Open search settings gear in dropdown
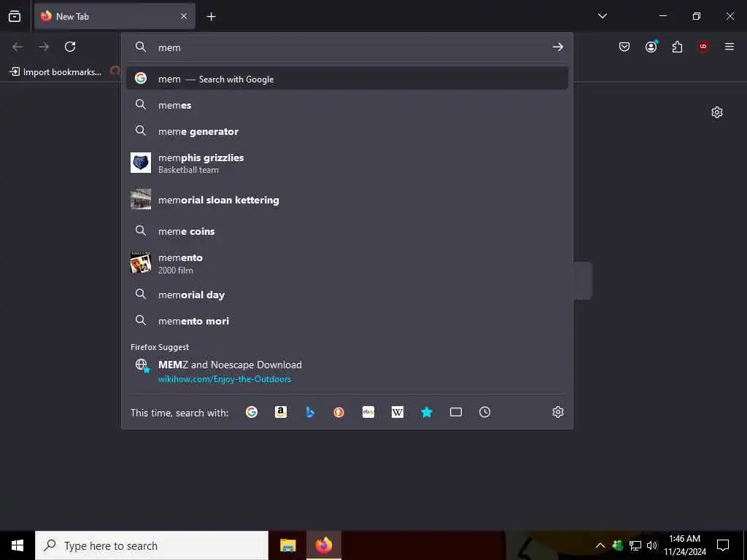This screenshot has width=747, height=560. pyautogui.click(x=558, y=413)
